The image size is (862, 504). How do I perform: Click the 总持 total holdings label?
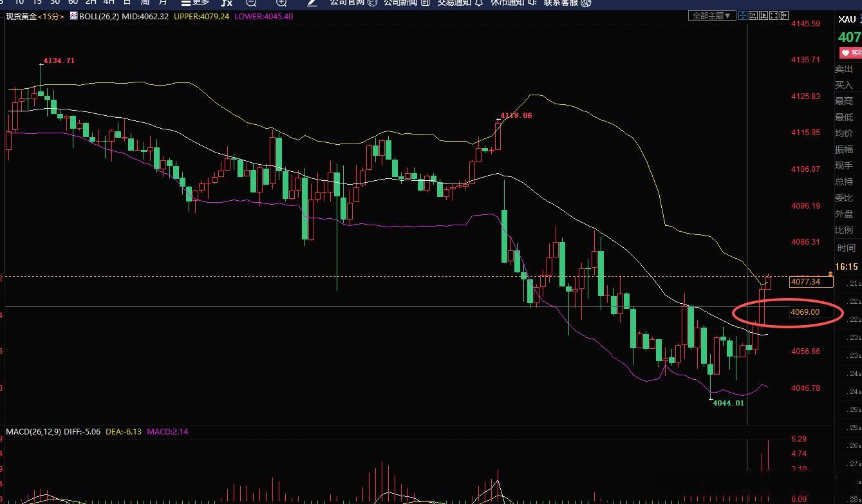(x=844, y=182)
